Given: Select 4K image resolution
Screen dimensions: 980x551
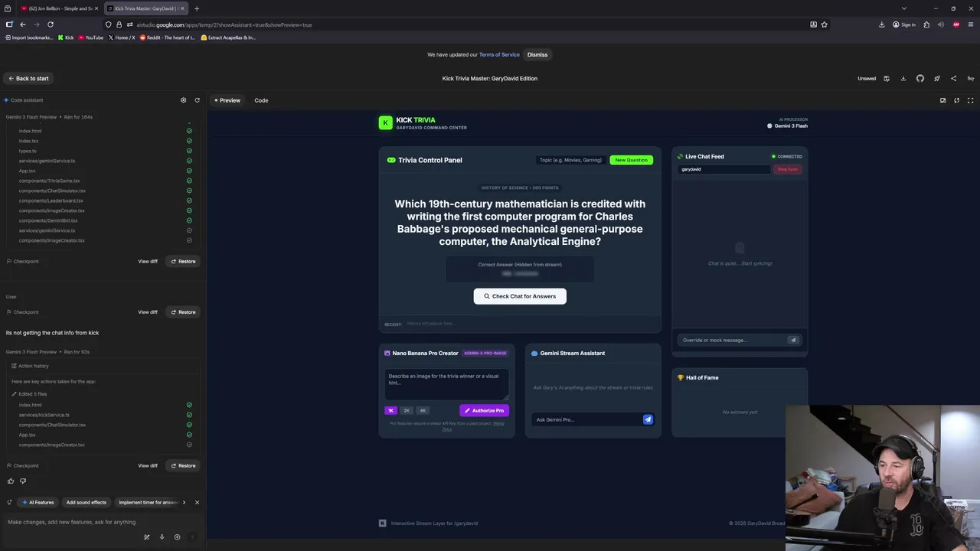Looking at the screenshot, I should (x=423, y=410).
